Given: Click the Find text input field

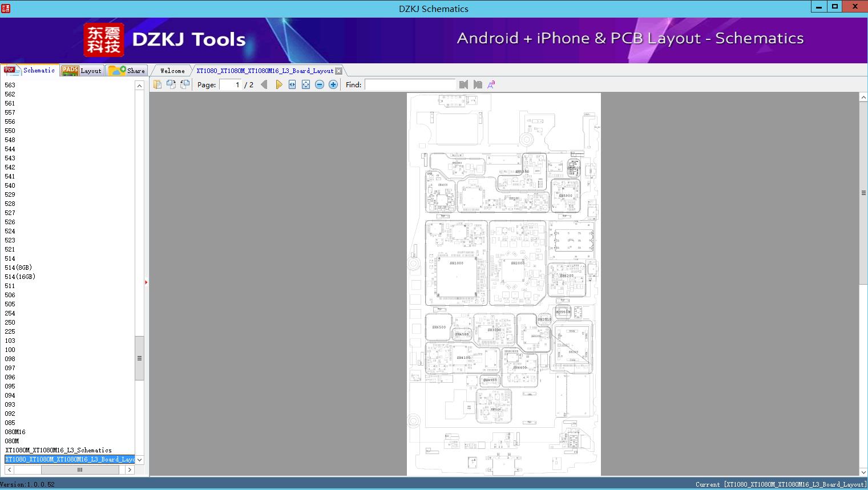Looking at the screenshot, I should point(410,84).
